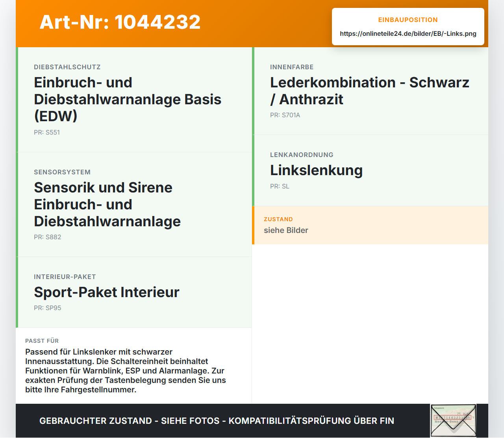Select the Linkslenkung entry
The height and width of the screenshot is (438, 504).
pos(370,170)
